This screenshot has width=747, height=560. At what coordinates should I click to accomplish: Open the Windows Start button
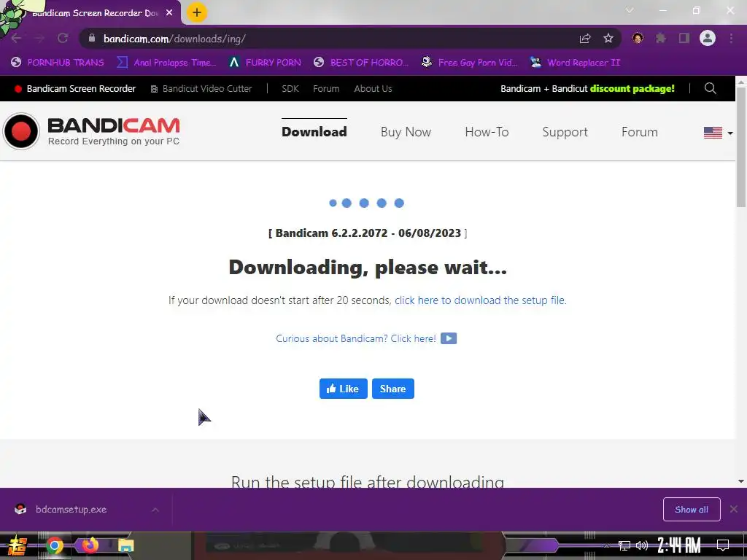(x=16, y=545)
